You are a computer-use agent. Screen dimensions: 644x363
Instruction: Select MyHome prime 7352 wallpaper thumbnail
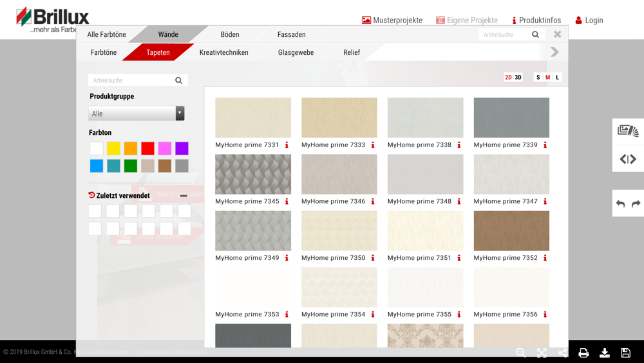point(511,231)
